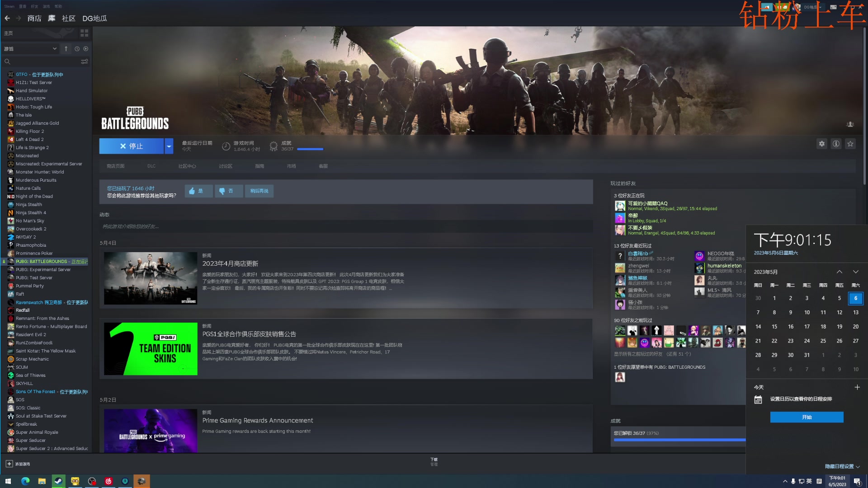Open Windows notification center icon
Image resolution: width=868 pixels, height=488 pixels.
[x=857, y=482]
